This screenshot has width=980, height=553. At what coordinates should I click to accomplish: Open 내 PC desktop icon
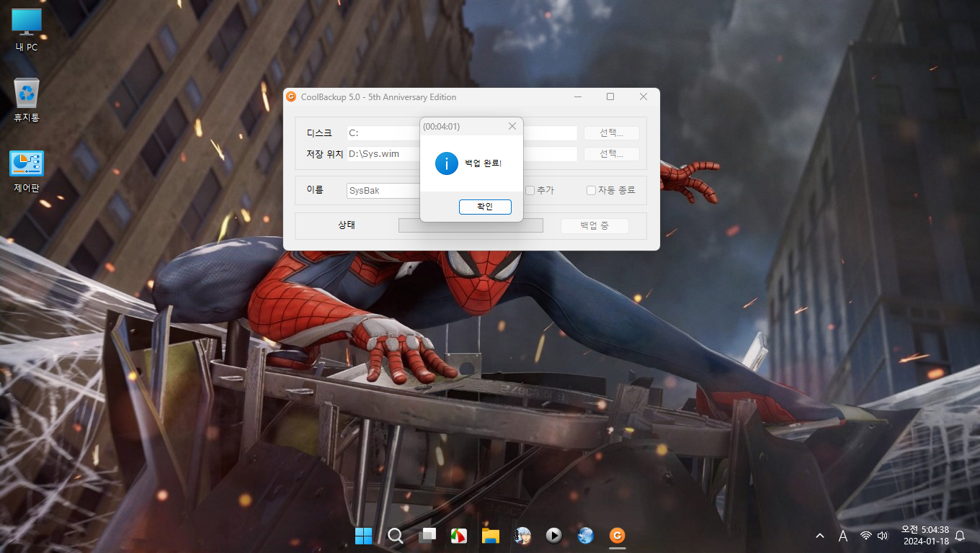pos(27,30)
